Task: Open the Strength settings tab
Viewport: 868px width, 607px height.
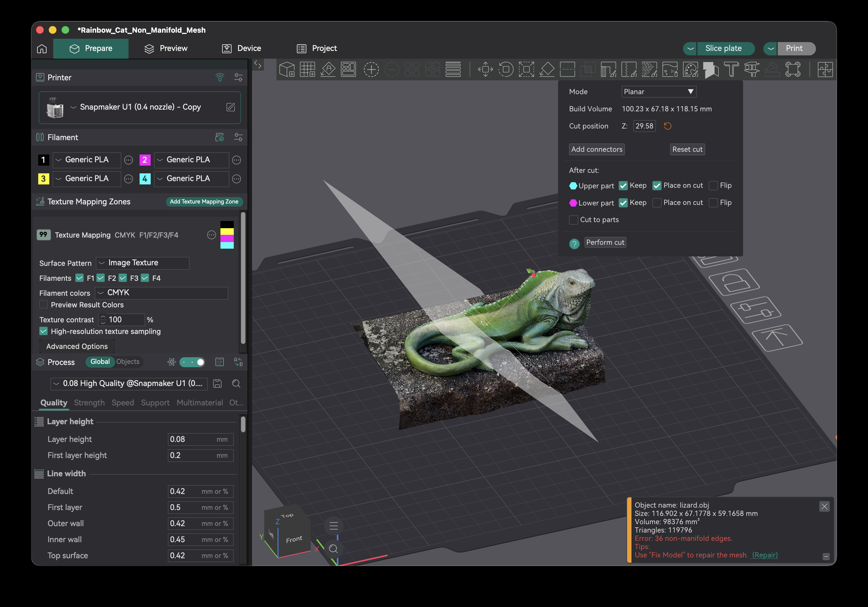Action: click(x=89, y=403)
